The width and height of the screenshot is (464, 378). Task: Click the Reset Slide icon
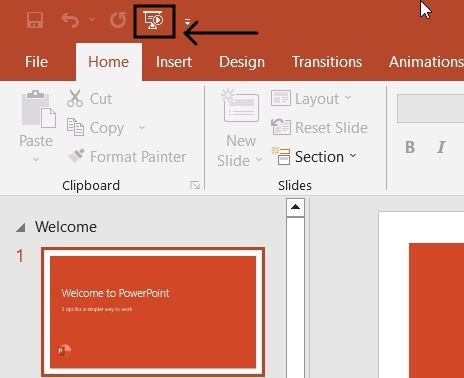point(281,127)
